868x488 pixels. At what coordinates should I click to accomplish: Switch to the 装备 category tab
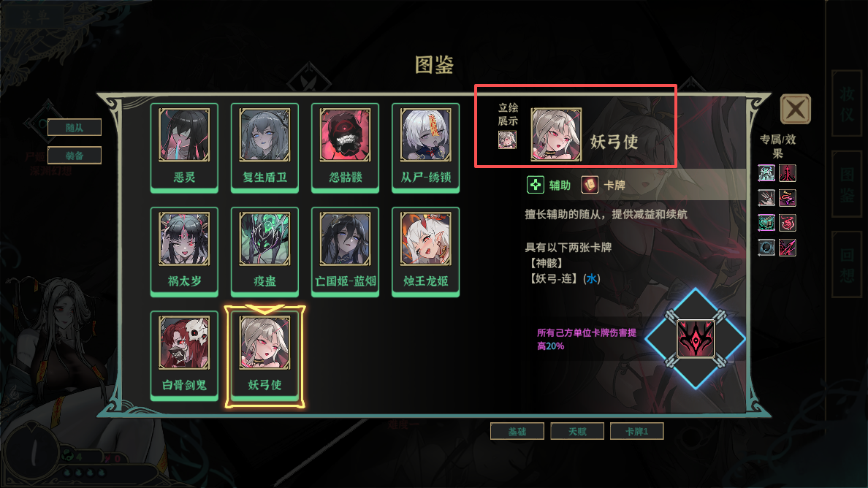click(75, 156)
